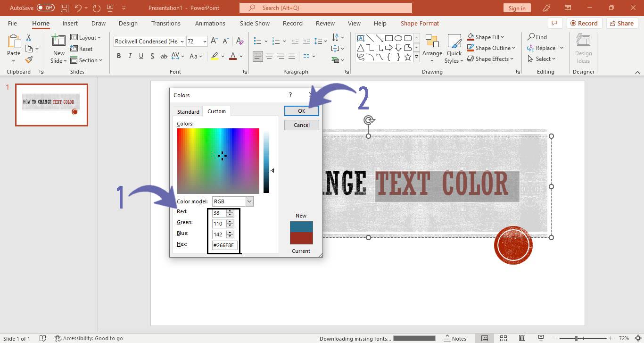Viewport: 644px width, 343px height.
Task: Click the Decrease Font Size icon
Action: (226, 41)
